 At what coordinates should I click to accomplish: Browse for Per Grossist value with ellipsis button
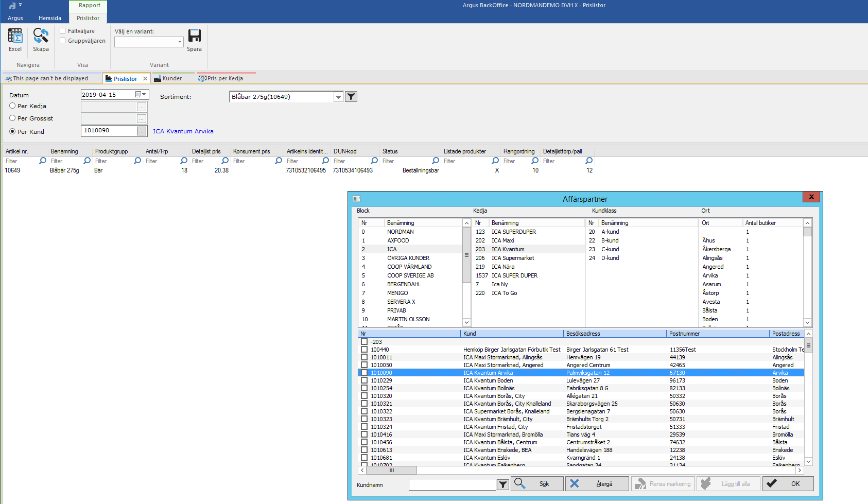[x=141, y=119]
